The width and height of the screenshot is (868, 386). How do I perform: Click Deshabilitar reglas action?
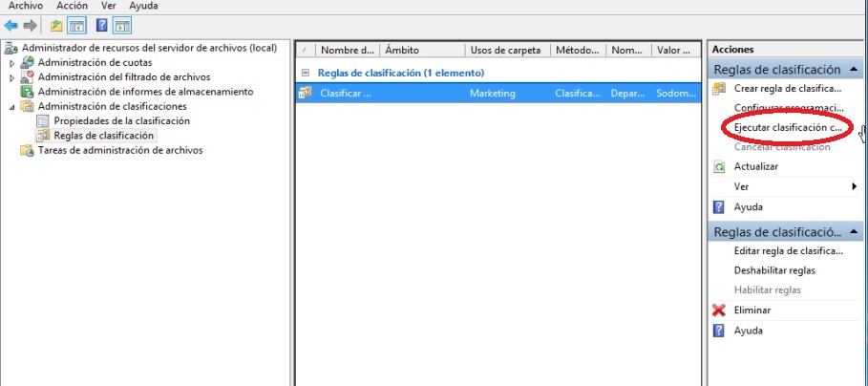coord(774,270)
